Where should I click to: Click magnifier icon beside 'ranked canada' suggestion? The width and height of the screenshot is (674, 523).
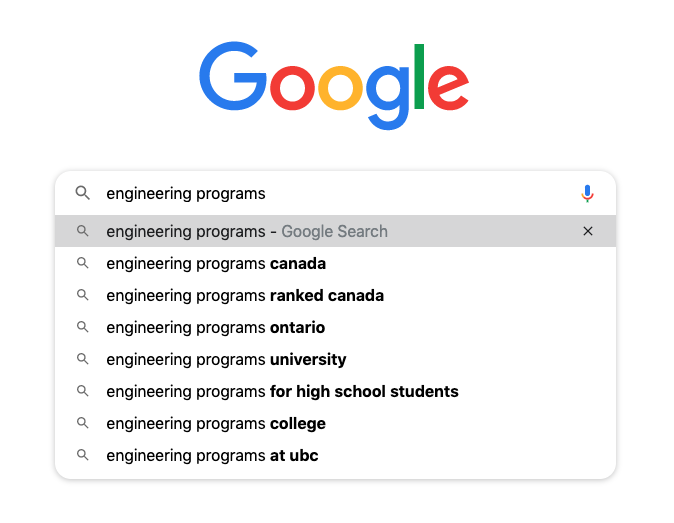(x=83, y=295)
